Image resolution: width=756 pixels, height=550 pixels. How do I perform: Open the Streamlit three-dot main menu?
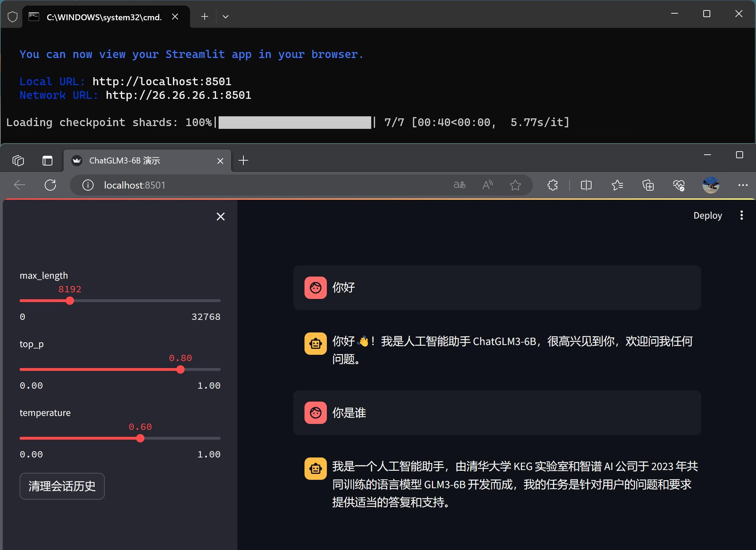pos(742,215)
